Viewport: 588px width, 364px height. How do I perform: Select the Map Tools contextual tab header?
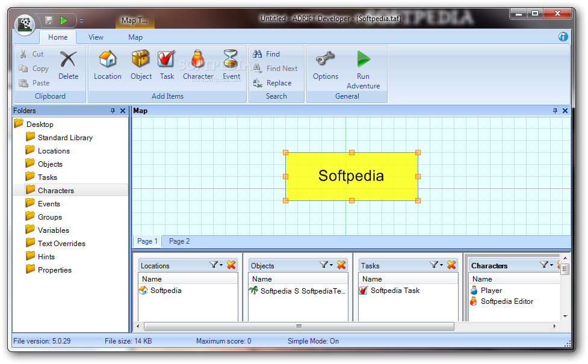click(135, 20)
